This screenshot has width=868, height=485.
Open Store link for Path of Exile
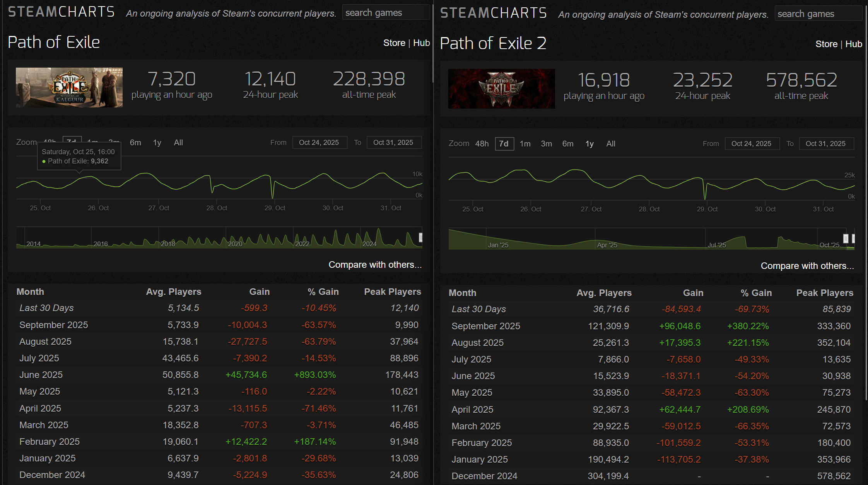click(x=394, y=43)
